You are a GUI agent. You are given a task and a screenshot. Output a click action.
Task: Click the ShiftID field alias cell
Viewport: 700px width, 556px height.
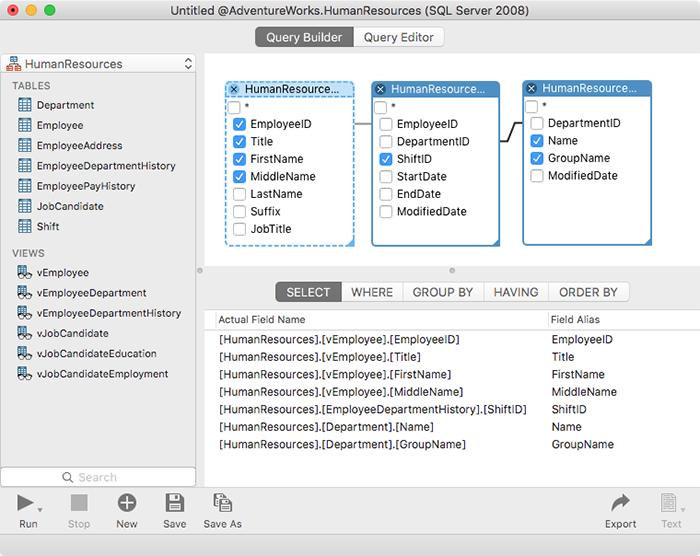(x=569, y=410)
